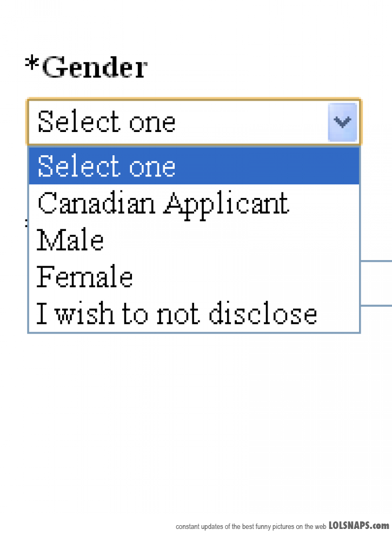Pick the "Male" option
392x536 pixels.
tap(70, 241)
